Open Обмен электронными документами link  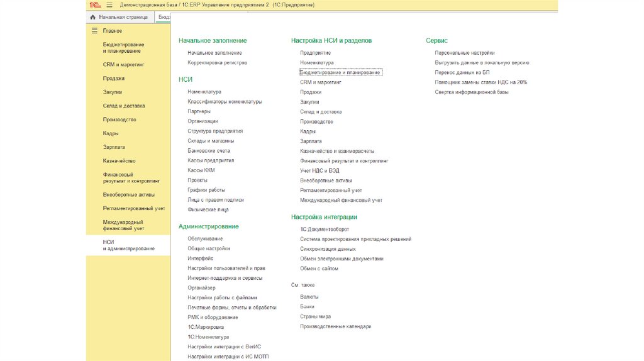[341, 259]
